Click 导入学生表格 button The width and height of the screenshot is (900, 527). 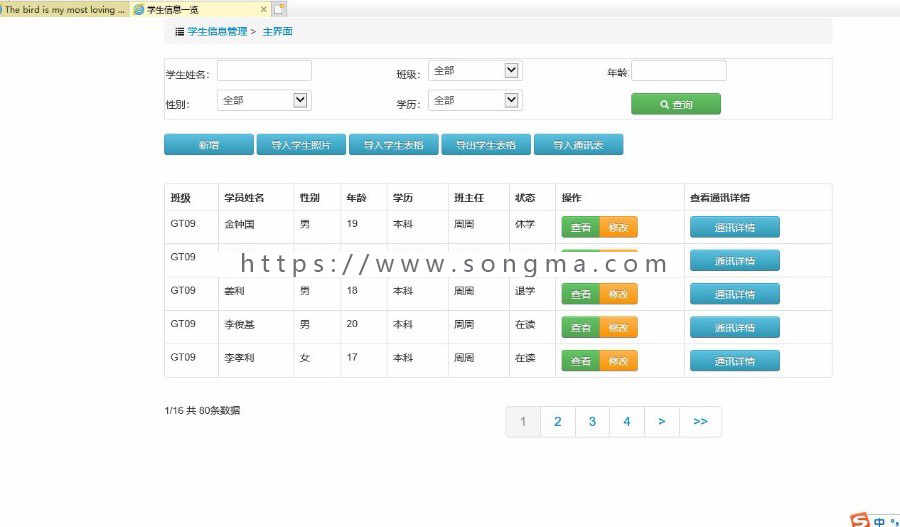[394, 145]
